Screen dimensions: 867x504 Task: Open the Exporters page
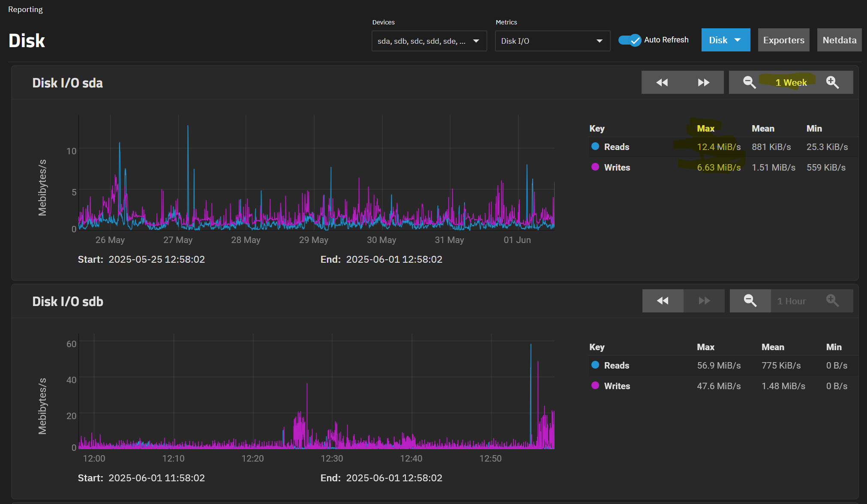click(783, 40)
